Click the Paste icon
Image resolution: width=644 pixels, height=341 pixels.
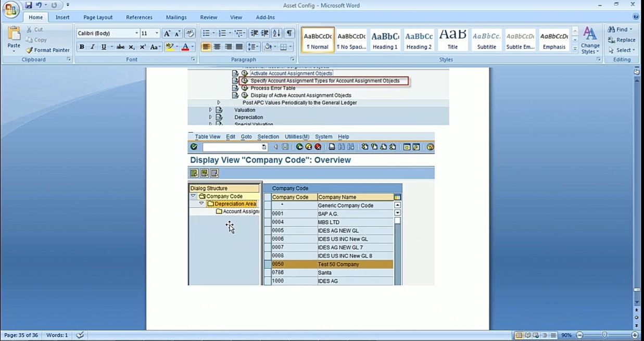tap(14, 33)
